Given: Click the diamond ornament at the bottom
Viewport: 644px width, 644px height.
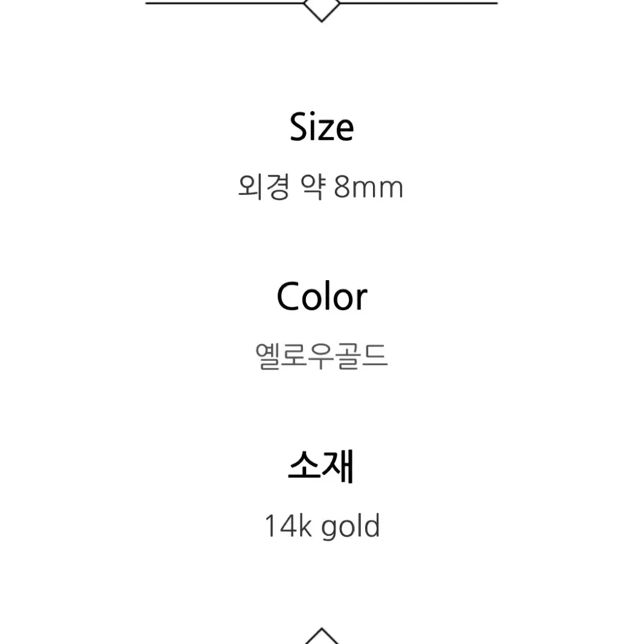Looking at the screenshot, I should [x=322, y=636].
